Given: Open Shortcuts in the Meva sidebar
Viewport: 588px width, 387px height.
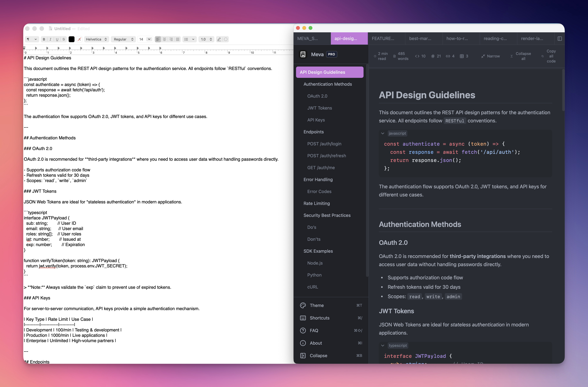Looking at the screenshot, I should 331,318.
